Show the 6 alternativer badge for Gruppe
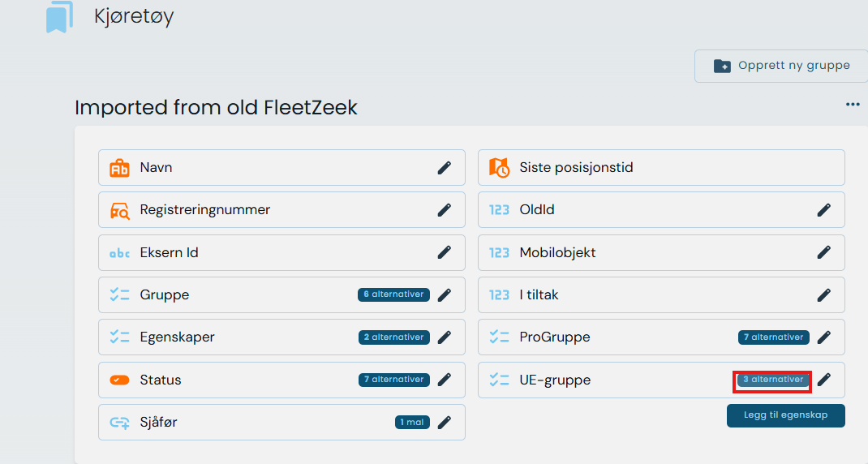Screen dimensions: 868x464 pyautogui.click(x=393, y=294)
